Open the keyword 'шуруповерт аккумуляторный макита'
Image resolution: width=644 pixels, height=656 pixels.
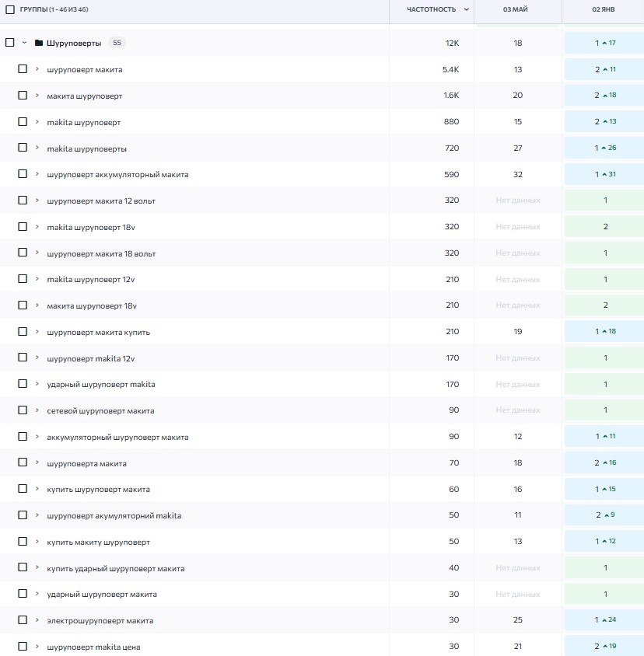click(117, 174)
